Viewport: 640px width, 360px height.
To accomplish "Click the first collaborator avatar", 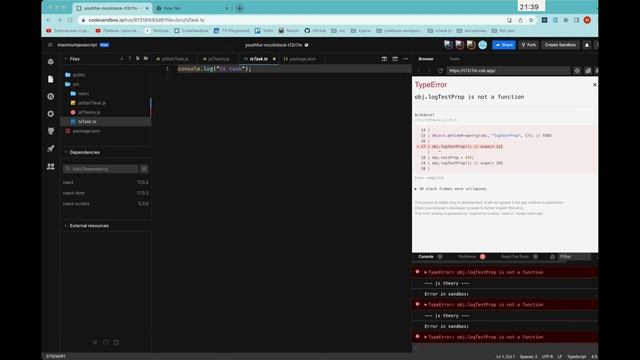I will pyautogui.click(x=448, y=45).
